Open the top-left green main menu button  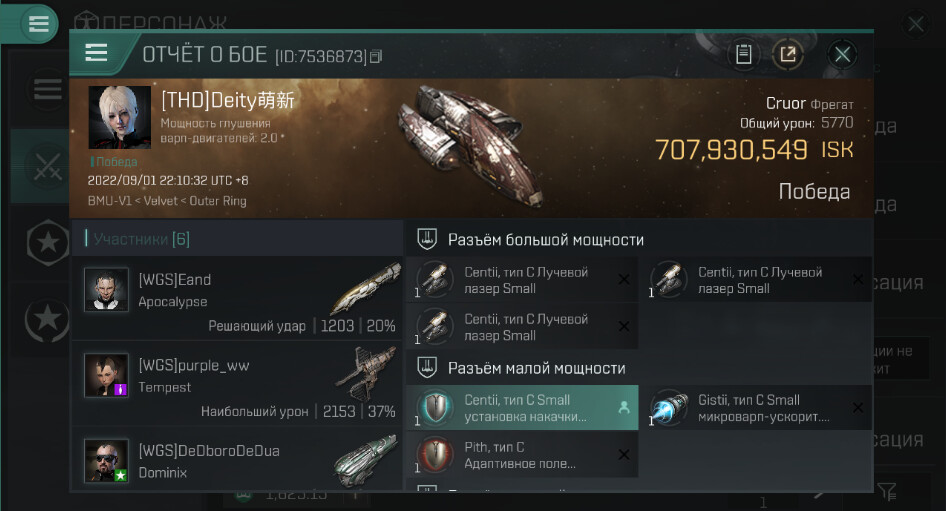pyautogui.click(x=39, y=24)
